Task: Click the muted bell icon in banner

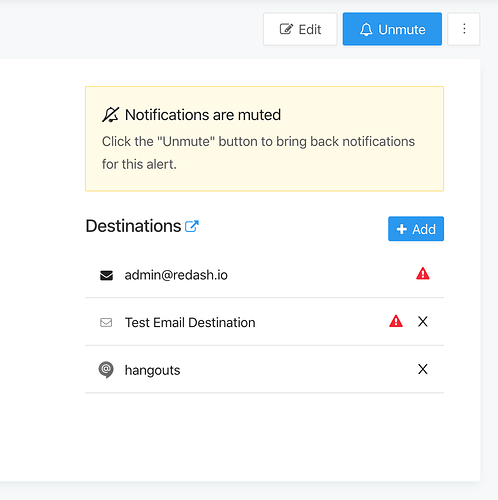Action: [x=110, y=115]
